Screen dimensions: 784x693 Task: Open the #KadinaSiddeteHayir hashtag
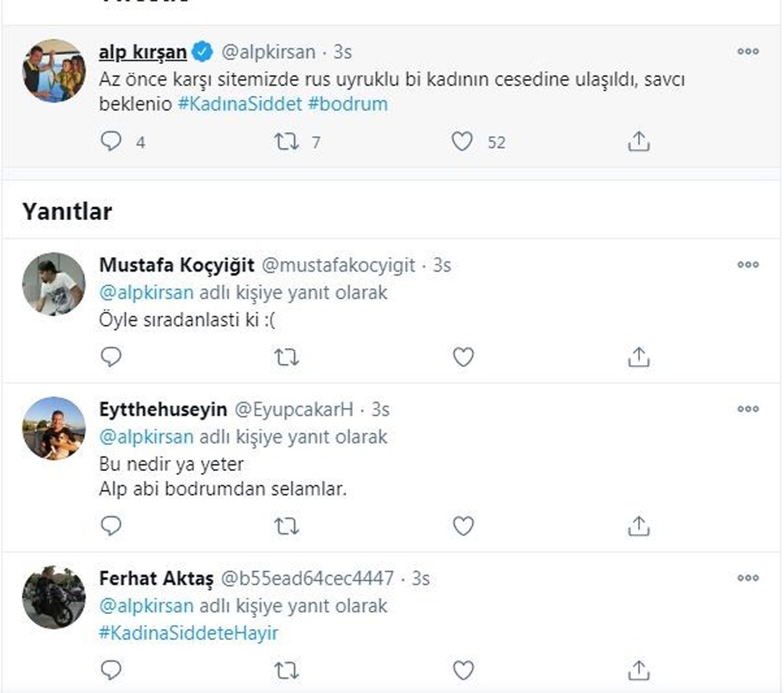(189, 633)
